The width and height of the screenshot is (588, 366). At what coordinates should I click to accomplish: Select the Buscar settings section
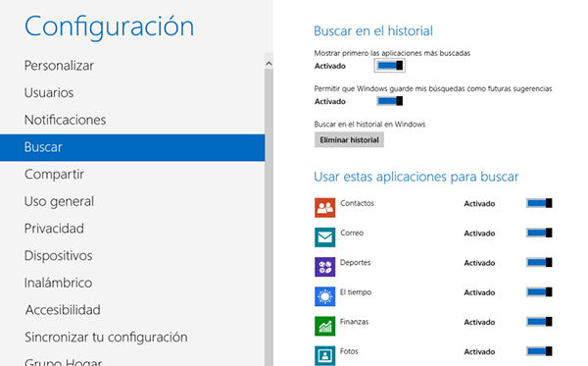pyautogui.click(x=132, y=147)
